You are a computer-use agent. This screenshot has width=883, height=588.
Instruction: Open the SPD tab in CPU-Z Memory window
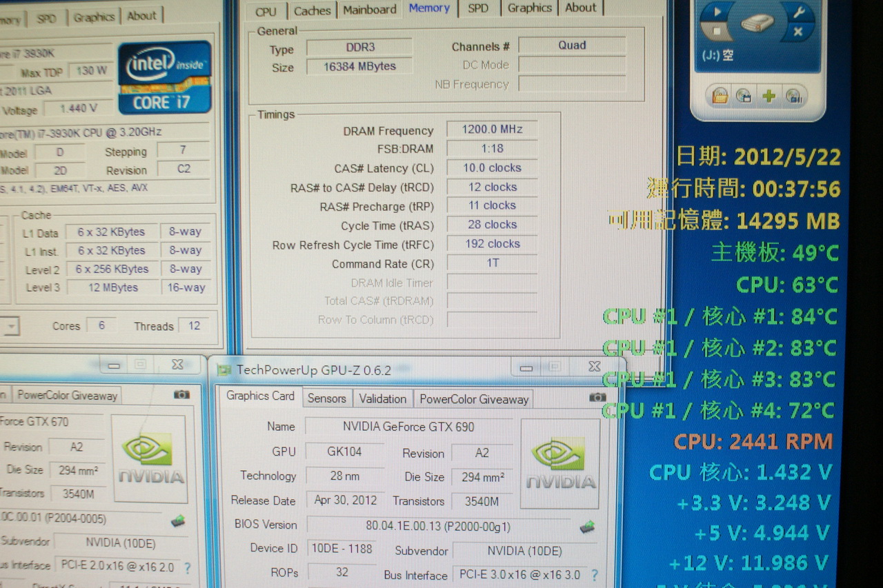pyautogui.click(x=478, y=8)
